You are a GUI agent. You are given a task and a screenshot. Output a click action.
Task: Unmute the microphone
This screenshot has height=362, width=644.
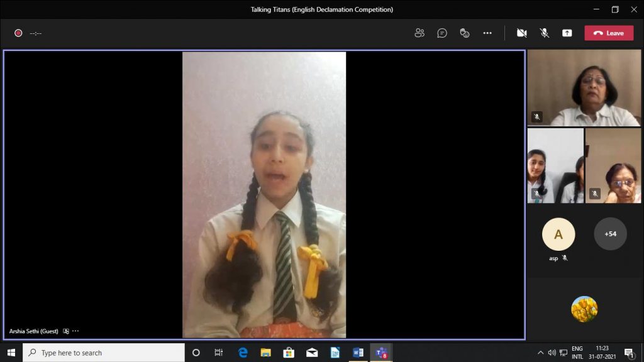tap(545, 33)
